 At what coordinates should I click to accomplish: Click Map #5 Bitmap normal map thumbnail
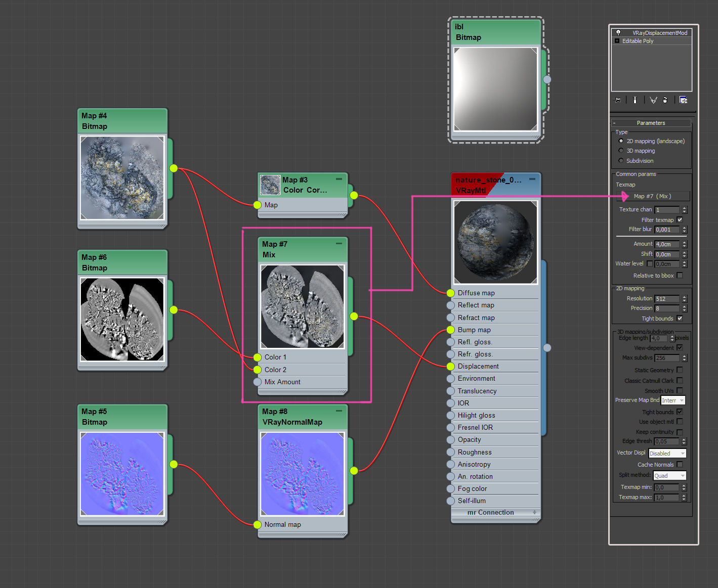pyautogui.click(x=122, y=474)
